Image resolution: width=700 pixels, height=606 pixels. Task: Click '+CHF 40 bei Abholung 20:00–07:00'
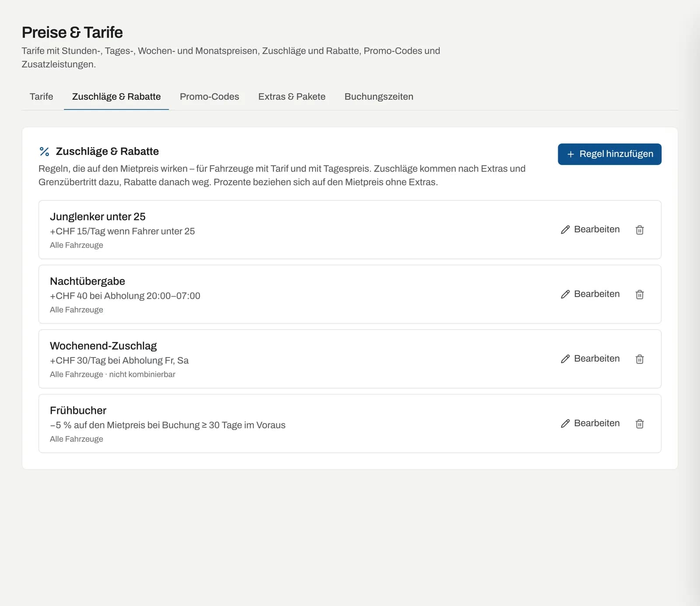pyautogui.click(x=125, y=296)
